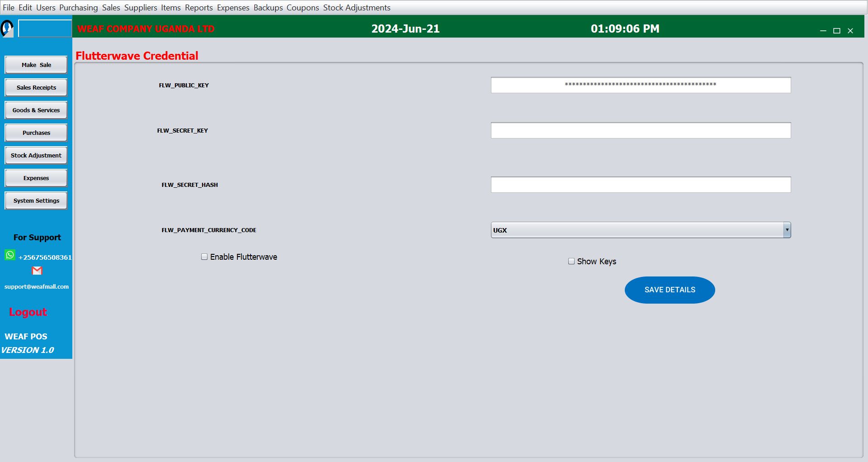Click the Make Sale button
This screenshot has height=462, width=868.
coord(36,65)
